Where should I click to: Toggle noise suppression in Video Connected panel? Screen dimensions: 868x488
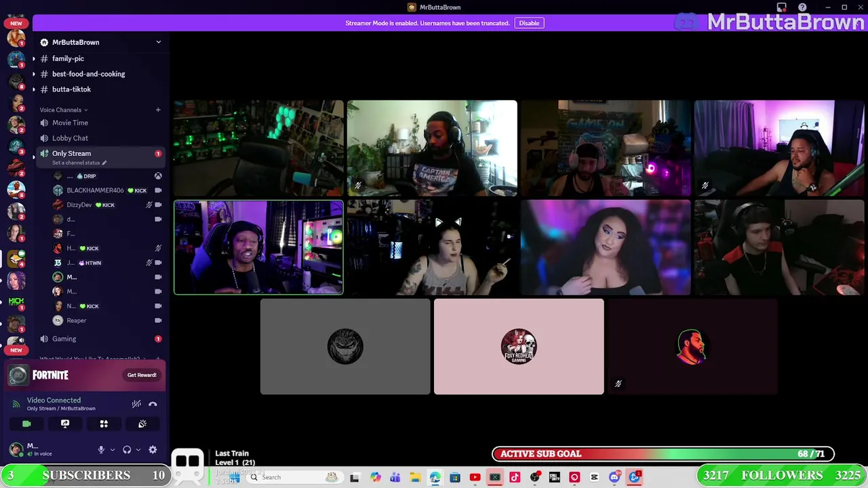(x=136, y=404)
